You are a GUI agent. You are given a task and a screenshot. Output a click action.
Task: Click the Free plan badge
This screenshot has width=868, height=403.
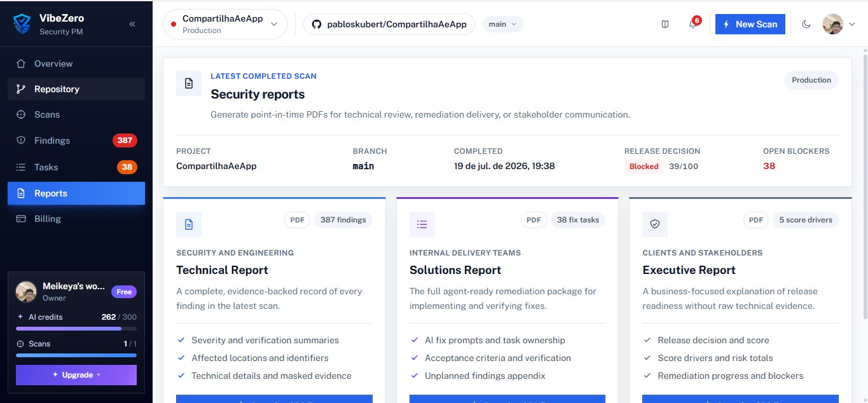124,292
